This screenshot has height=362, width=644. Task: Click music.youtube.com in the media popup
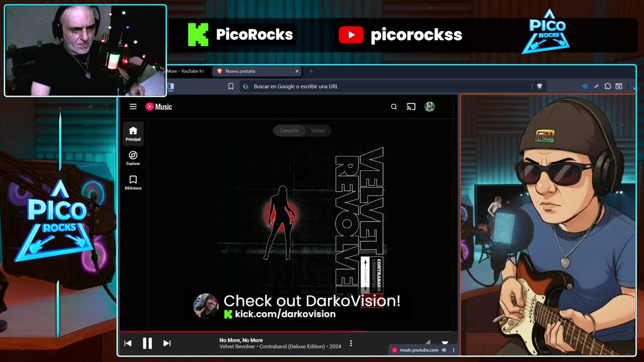(419, 350)
